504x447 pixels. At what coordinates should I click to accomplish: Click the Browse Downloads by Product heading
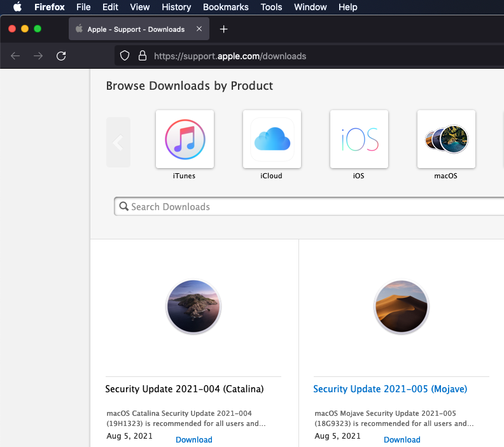pyautogui.click(x=190, y=86)
